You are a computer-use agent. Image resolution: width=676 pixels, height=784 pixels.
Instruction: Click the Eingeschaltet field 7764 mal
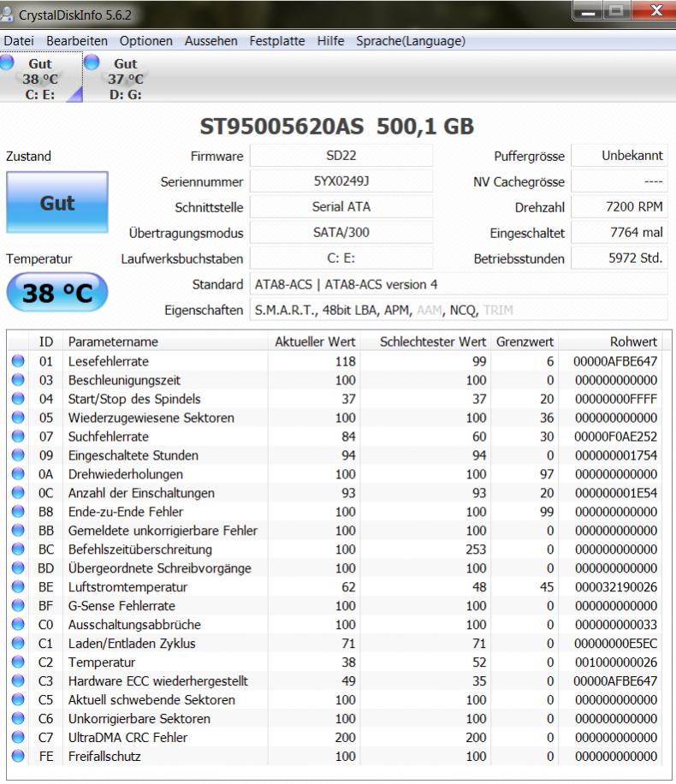tap(619, 233)
